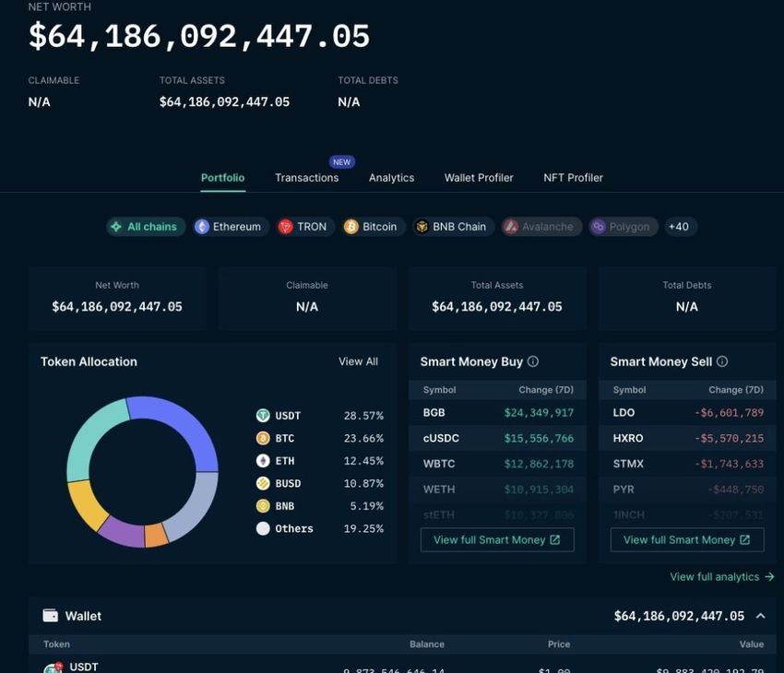Select the All chains filter chip
This screenshot has height=673, width=784.
[146, 227]
